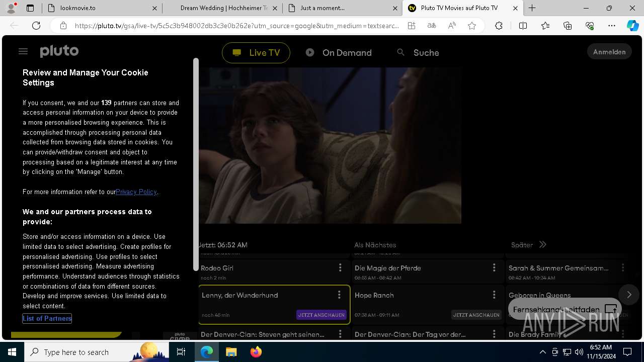Viewport: 644px width, 362px height.
Task: Open options for Der Denver-Clan: Steven geht
Action: [x=340, y=334]
